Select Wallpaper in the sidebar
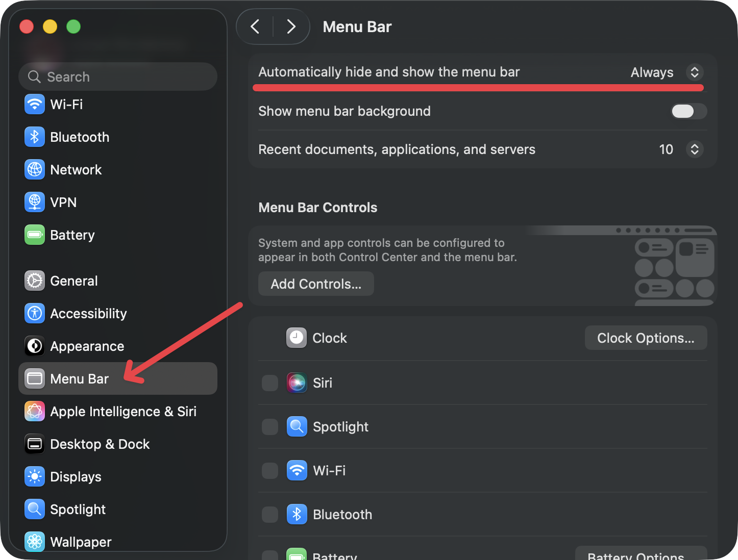The height and width of the screenshot is (560, 738). click(118, 542)
